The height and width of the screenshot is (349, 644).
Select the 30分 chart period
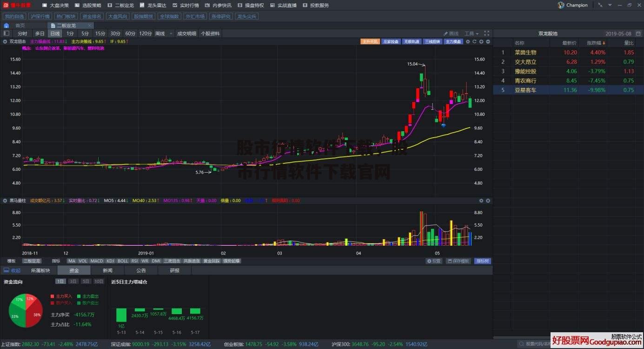pos(115,34)
